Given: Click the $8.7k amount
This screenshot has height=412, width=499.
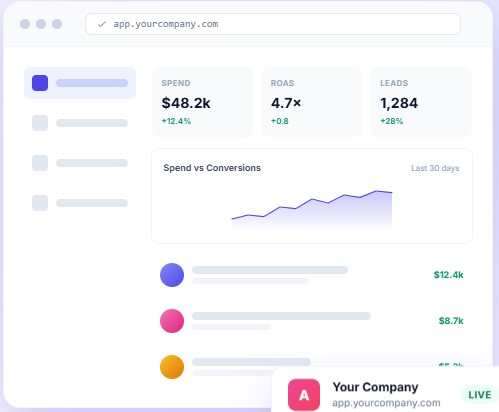Looking at the screenshot, I should pyautogui.click(x=451, y=321).
